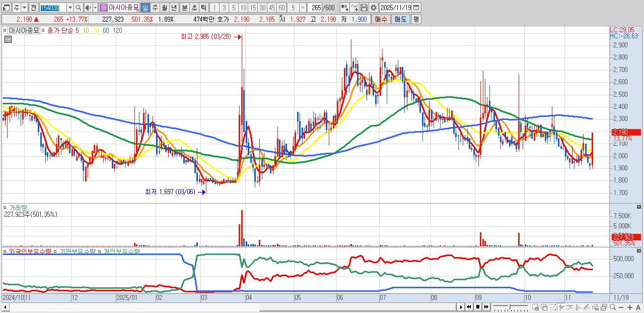Click the dotted trend line icon
This screenshot has width=644, height=313.
pyautogui.click(x=553, y=307)
